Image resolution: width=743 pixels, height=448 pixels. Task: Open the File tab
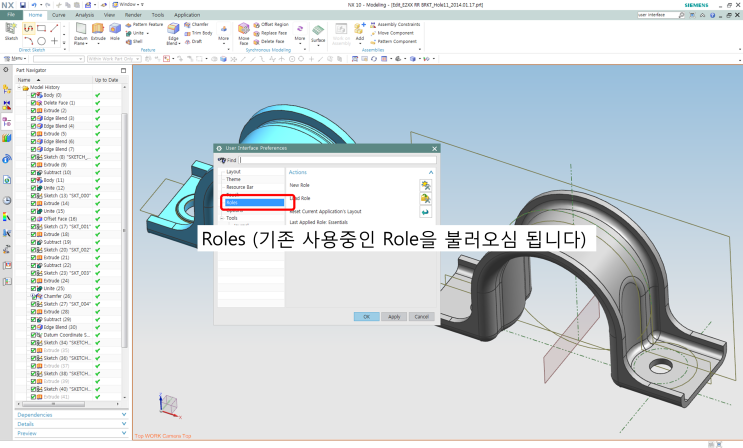pos(11,15)
